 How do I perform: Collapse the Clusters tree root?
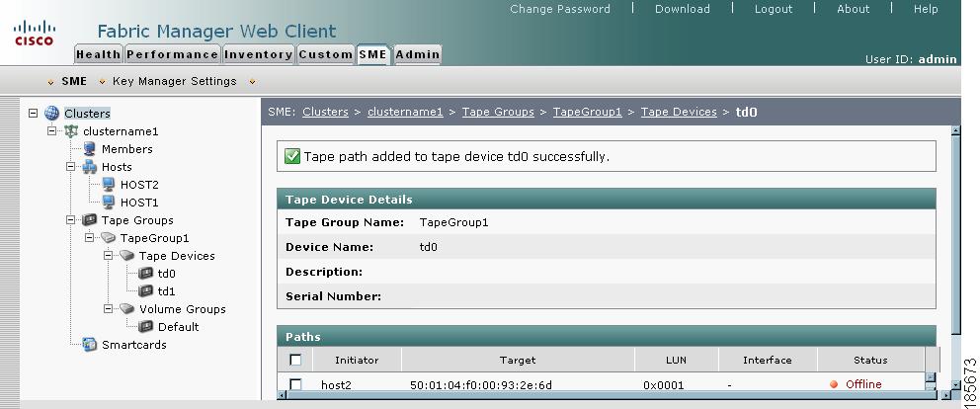pyautogui.click(x=34, y=114)
